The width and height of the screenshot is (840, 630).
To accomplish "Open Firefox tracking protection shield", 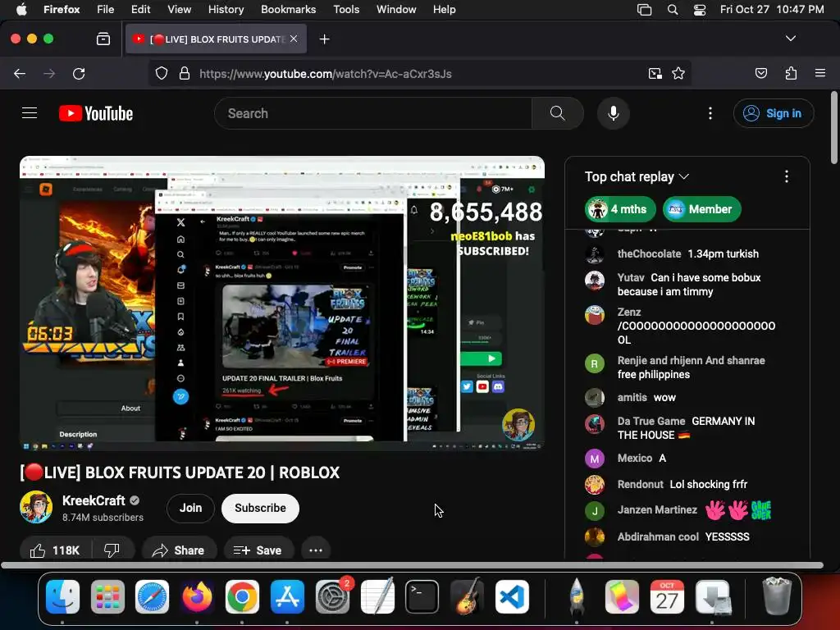I will click(162, 73).
